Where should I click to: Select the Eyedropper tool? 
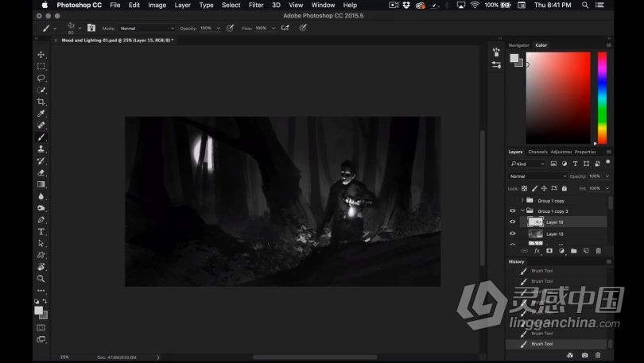[x=41, y=114]
